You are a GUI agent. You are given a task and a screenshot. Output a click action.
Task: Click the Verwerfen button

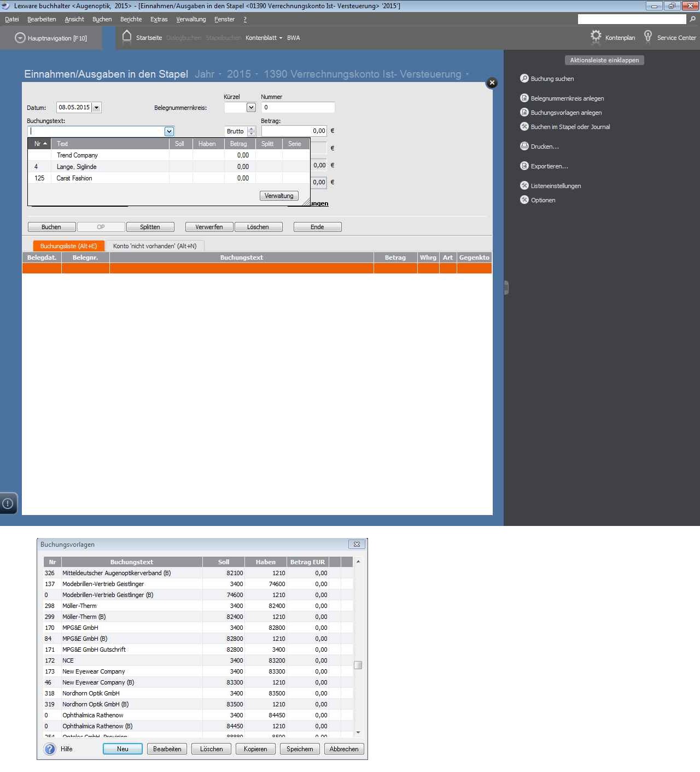click(x=209, y=227)
